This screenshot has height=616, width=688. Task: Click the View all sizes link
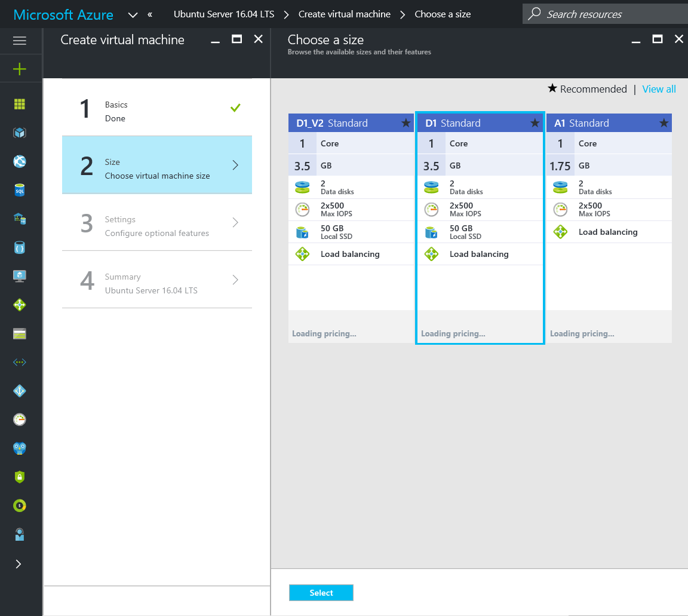pyautogui.click(x=659, y=89)
